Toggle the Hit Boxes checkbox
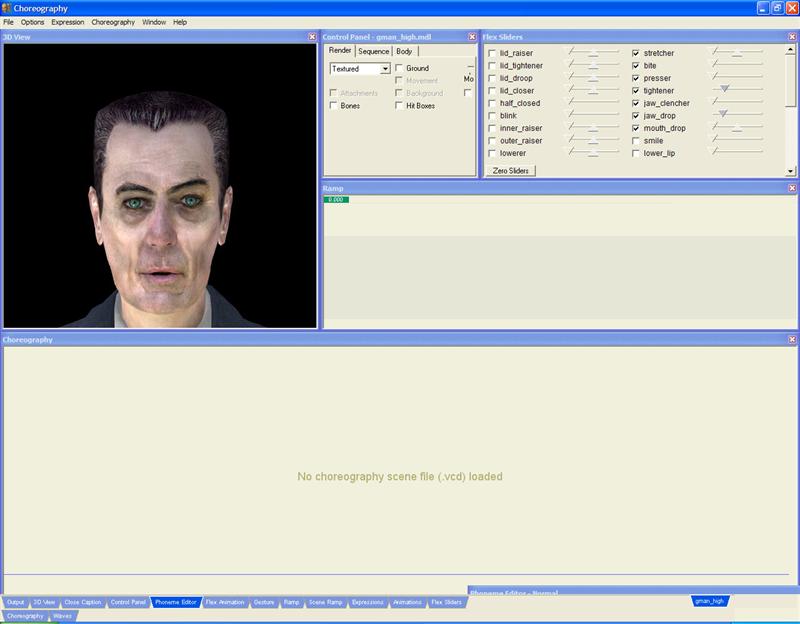This screenshot has width=800, height=624. coord(399,105)
